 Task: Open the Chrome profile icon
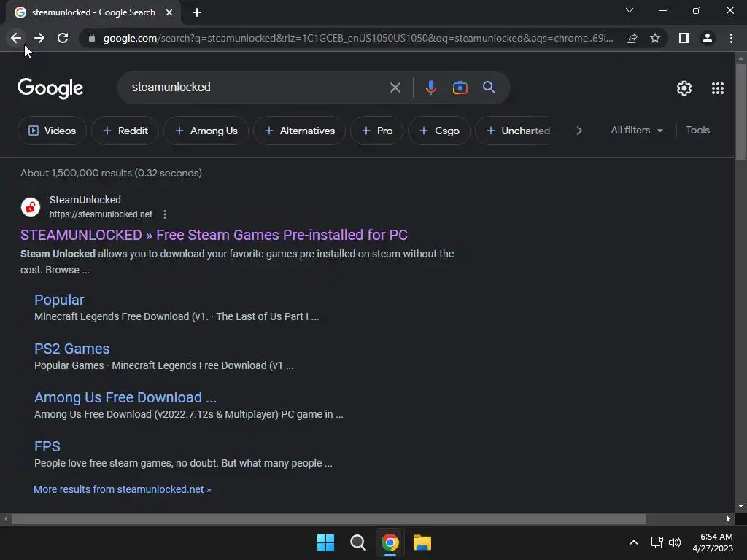pos(708,38)
